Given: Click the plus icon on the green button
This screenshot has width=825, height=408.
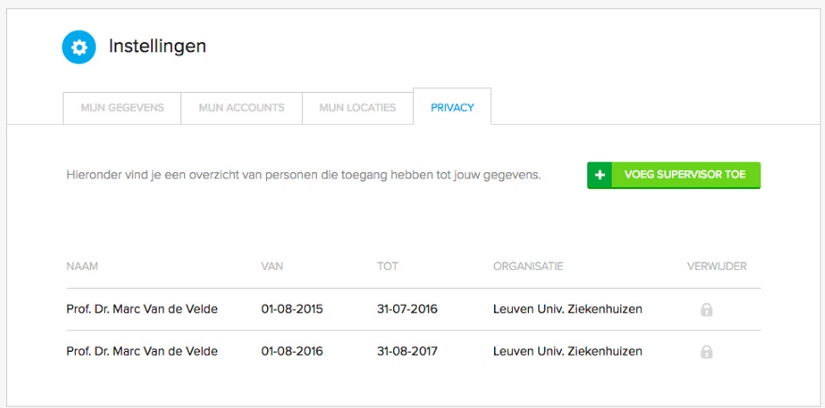Looking at the screenshot, I should (600, 175).
